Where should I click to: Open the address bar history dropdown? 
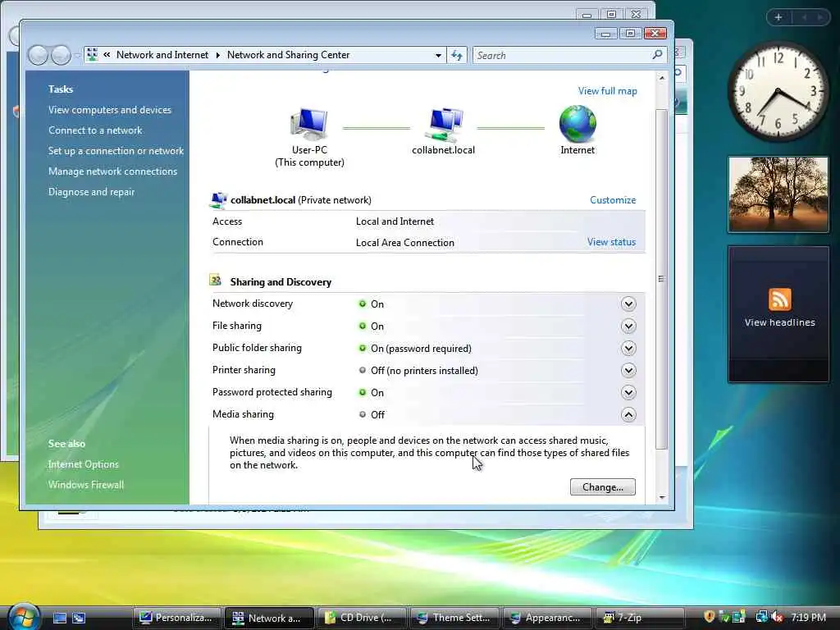pyautogui.click(x=438, y=55)
